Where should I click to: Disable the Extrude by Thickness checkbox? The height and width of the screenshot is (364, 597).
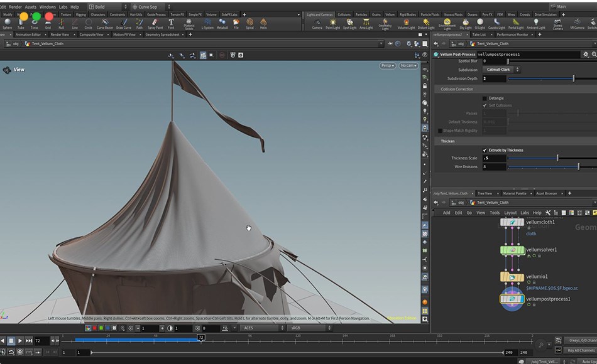tap(485, 149)
